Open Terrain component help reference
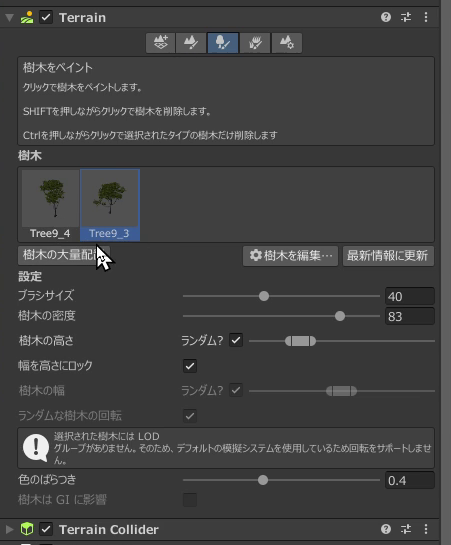Screen dimensions: 451x545 [x=386, y=17]
